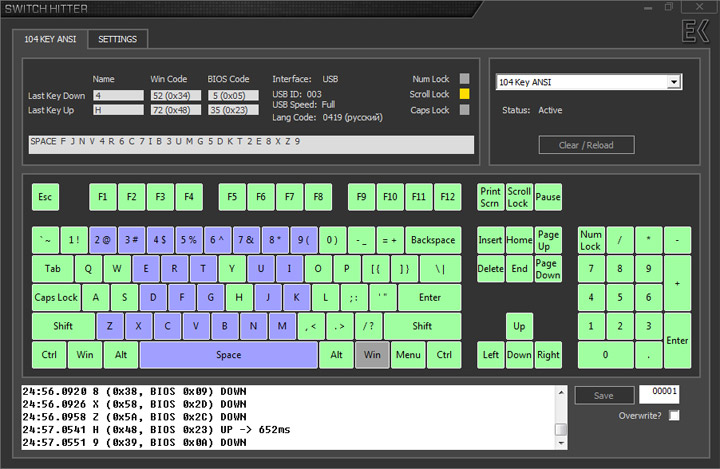Viewport: 720px width, 469px height.
Task: Click the numpad Enter key tile
Action: (x=677, y=340)
